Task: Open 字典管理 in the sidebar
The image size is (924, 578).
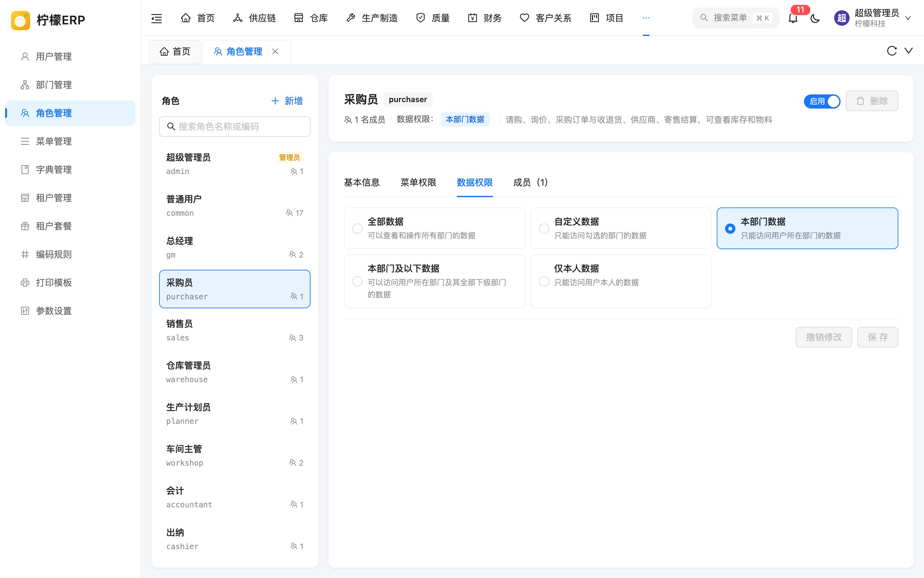Action: [x=70, y=170]
